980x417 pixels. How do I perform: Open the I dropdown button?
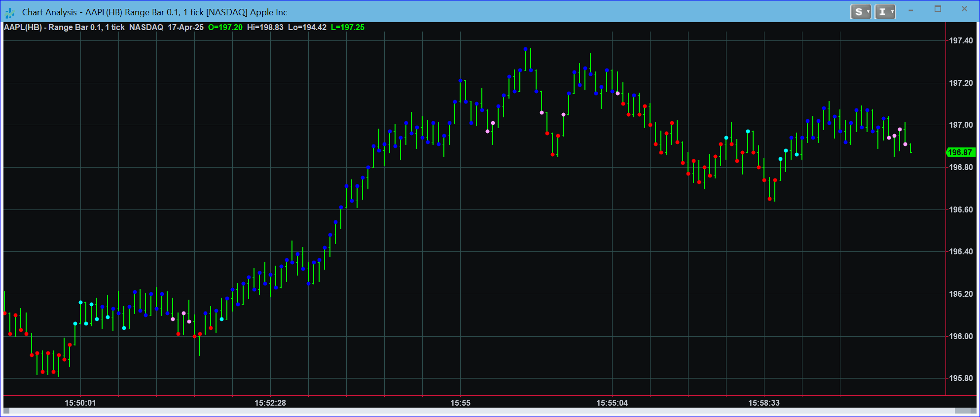[885, 12]
